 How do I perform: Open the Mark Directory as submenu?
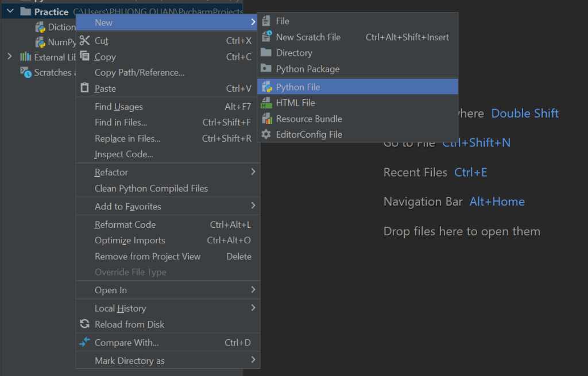pos(130,361)
